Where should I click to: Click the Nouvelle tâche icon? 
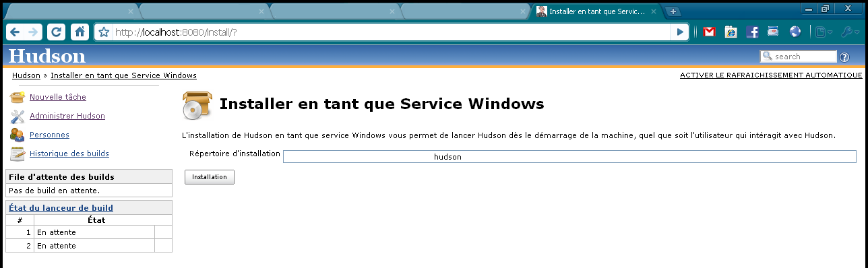18,97
